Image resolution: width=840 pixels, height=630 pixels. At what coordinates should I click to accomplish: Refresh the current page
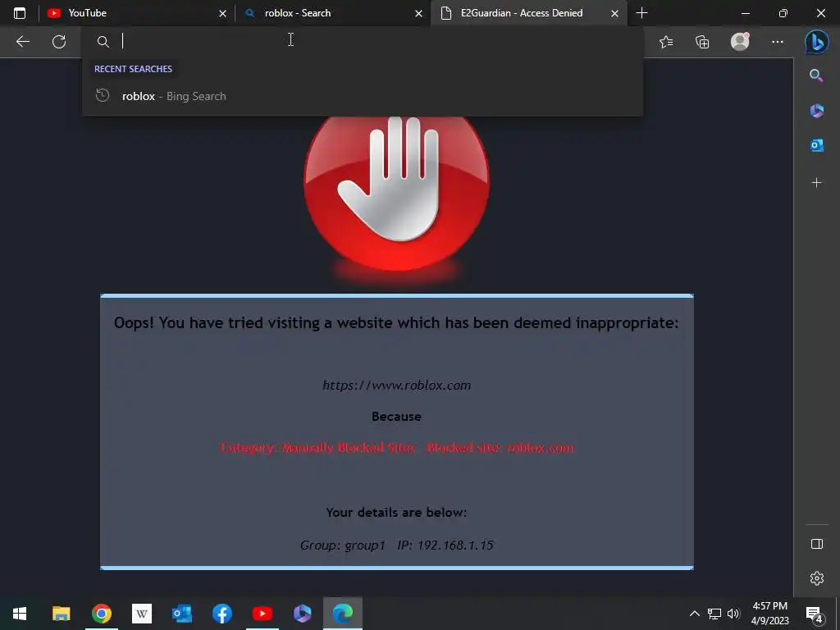click(x=59, y=41)
